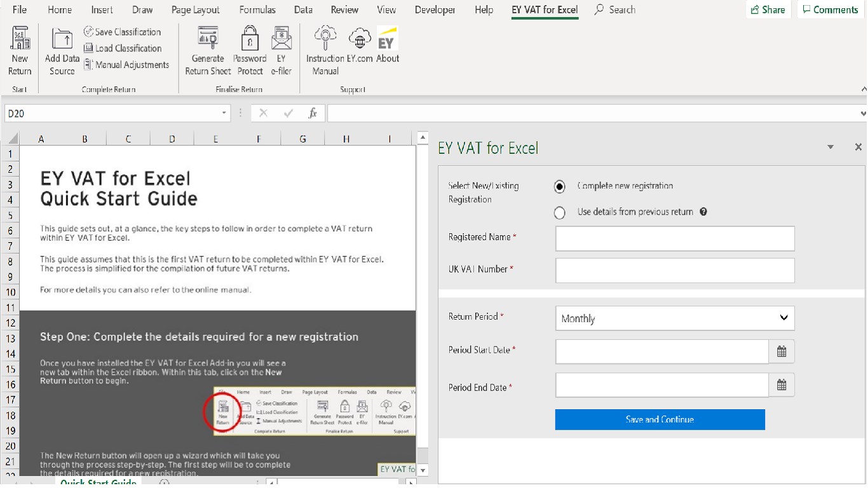
Task: Click the Period End Date field
Action: coord(662,385)
